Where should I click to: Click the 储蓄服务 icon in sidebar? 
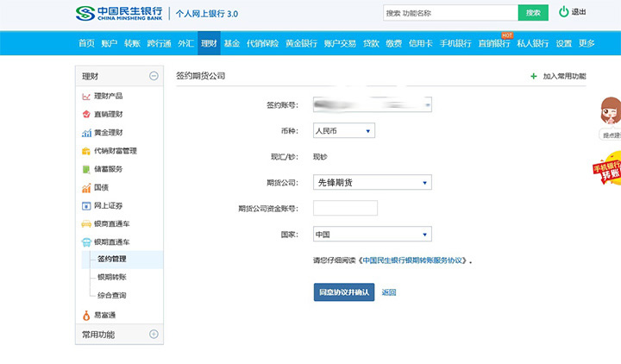86,169
